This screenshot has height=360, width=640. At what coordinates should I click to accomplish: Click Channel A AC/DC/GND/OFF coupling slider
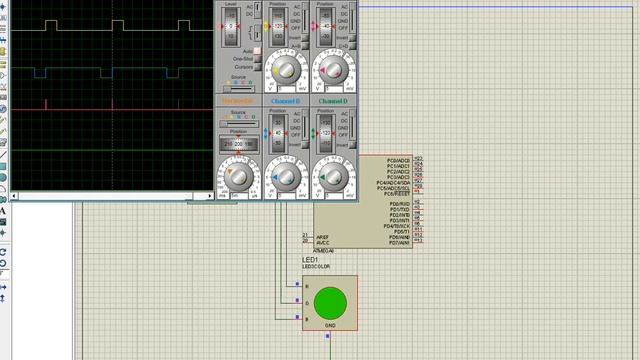tap(305, 18)
